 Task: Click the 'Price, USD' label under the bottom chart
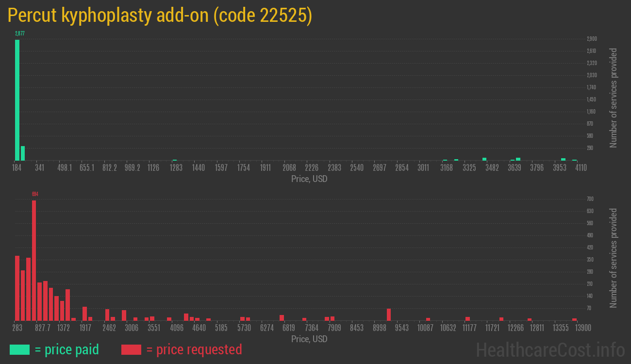(x=309, y=339)
